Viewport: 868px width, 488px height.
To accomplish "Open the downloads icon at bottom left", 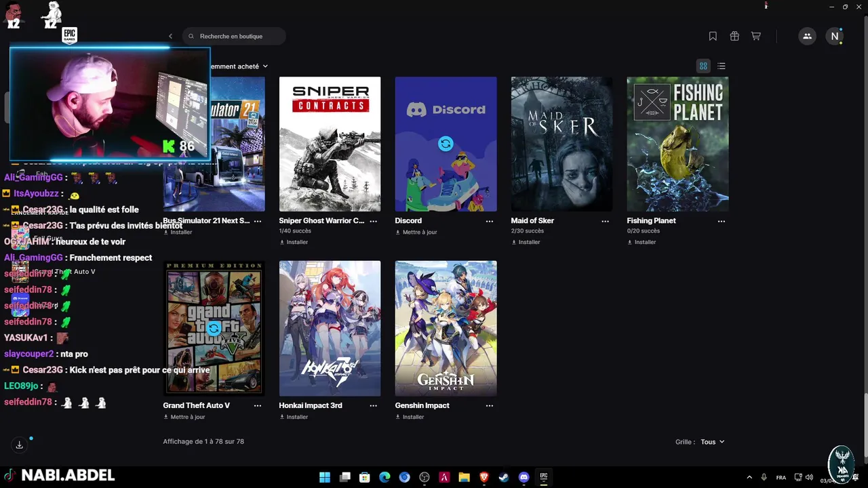I will click(x=20, y=445).
